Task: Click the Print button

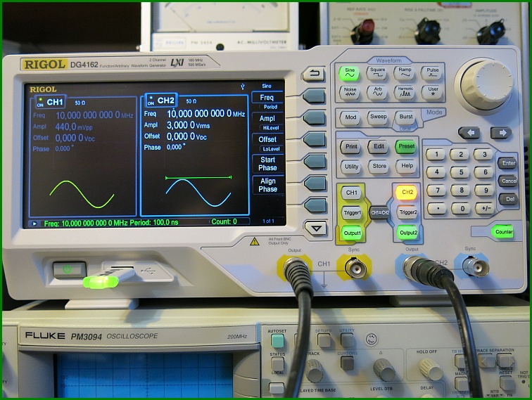Action: (351, 147)
